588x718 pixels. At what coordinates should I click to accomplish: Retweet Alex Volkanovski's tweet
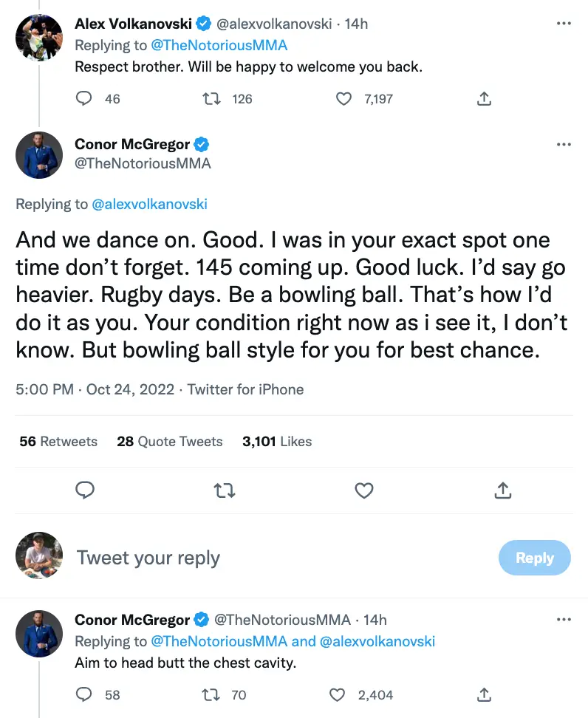tap(212, 98)
